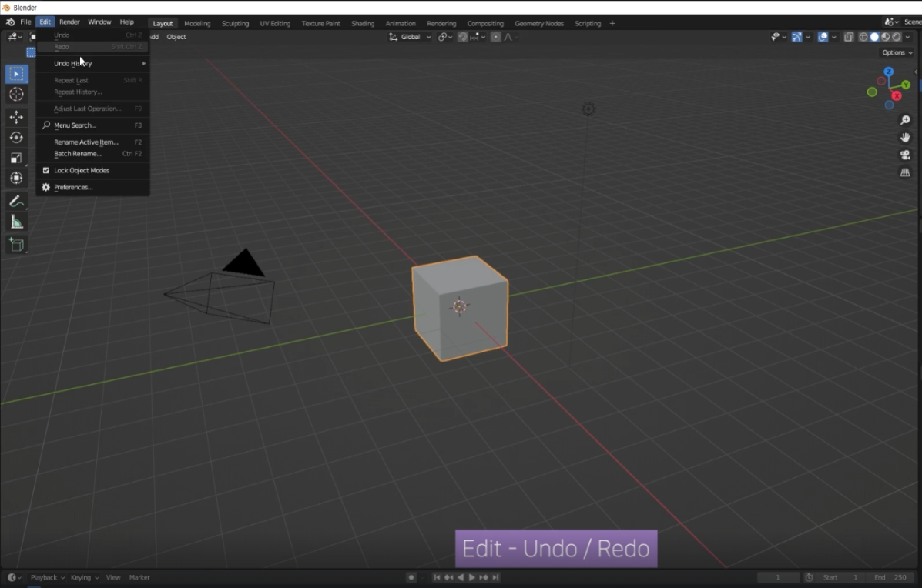Open the Help menu
The height and width of the screenshot is (588, 922).
point(127,22)
